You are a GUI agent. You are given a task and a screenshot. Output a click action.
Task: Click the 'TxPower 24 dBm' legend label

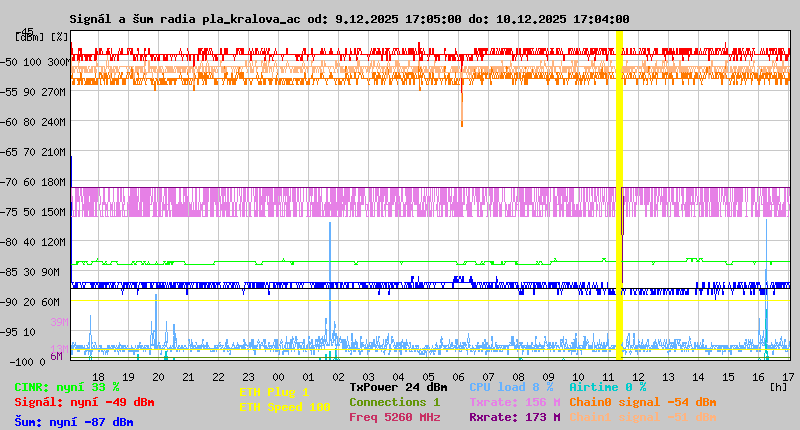[398, 387]
